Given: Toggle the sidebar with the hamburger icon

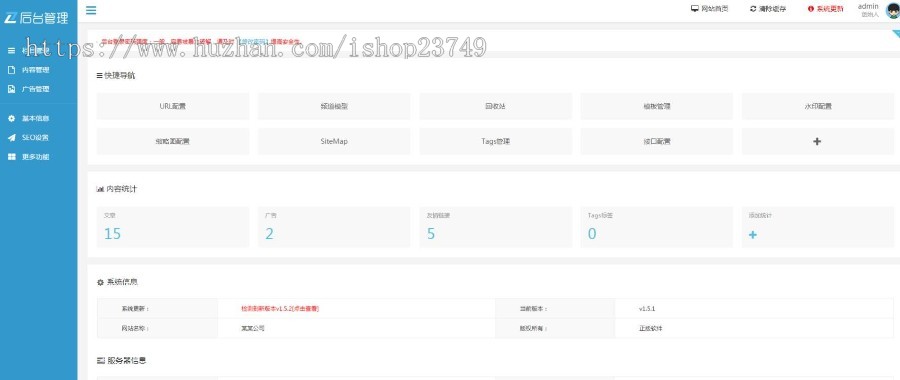Looking at the screenshot, I should [x=91, y=10].
